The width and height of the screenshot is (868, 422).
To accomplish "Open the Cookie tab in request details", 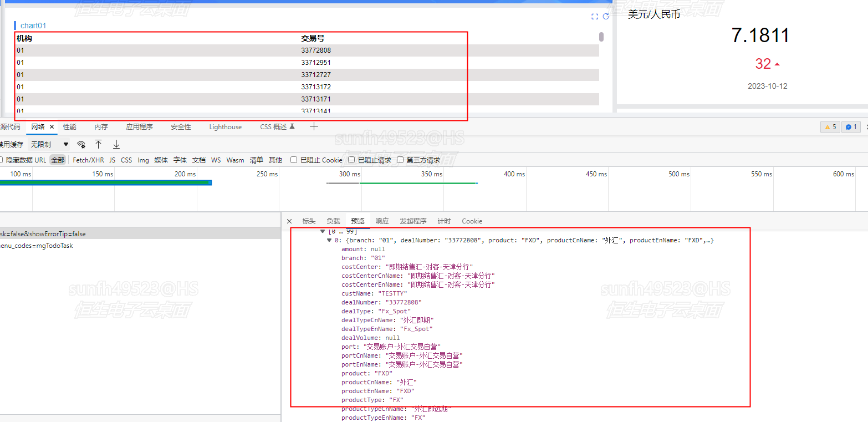I will click(472, 221).
